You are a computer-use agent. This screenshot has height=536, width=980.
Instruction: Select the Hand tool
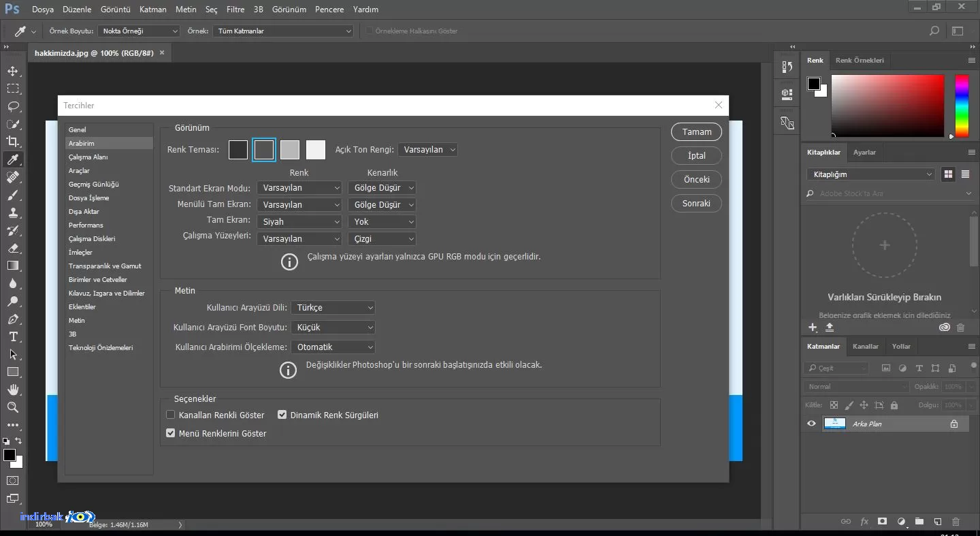13,390
